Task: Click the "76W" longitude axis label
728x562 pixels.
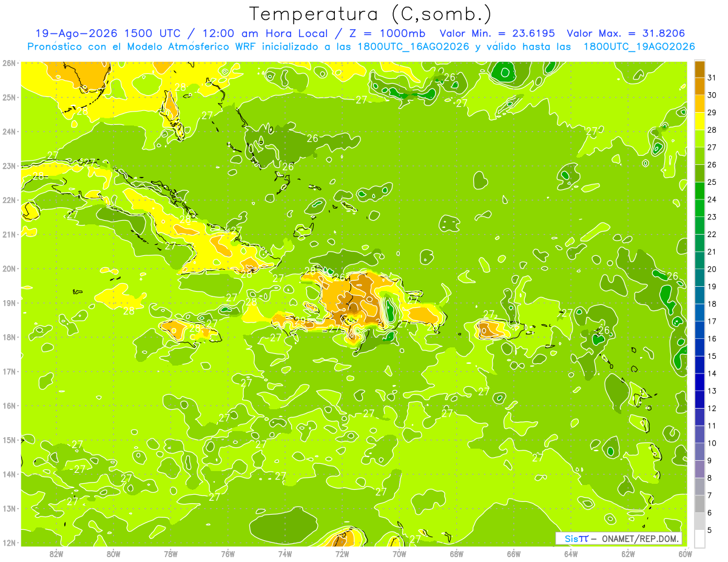Action: pyautogui.click(x=227, y=554)
